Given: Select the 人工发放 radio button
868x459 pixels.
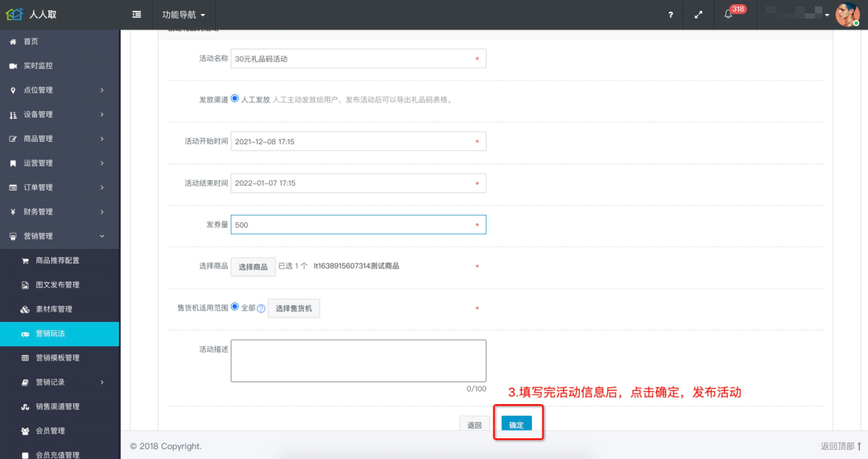Looking at the screenshot, I should pyautogui.click(x=235, y=98).
